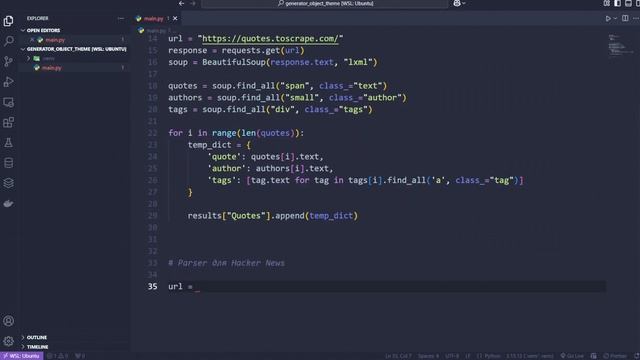
Task: Click the EXPLORER panel title
Action: 38,18
